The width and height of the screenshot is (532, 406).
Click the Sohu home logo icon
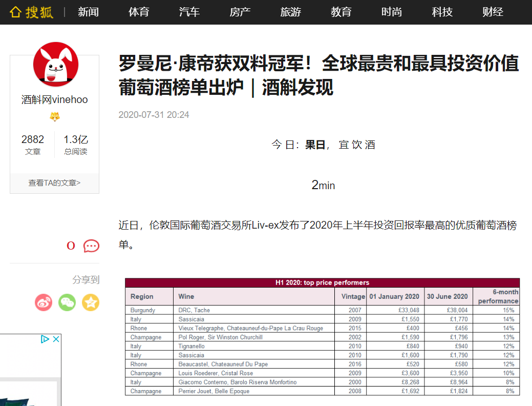point(31,12)
